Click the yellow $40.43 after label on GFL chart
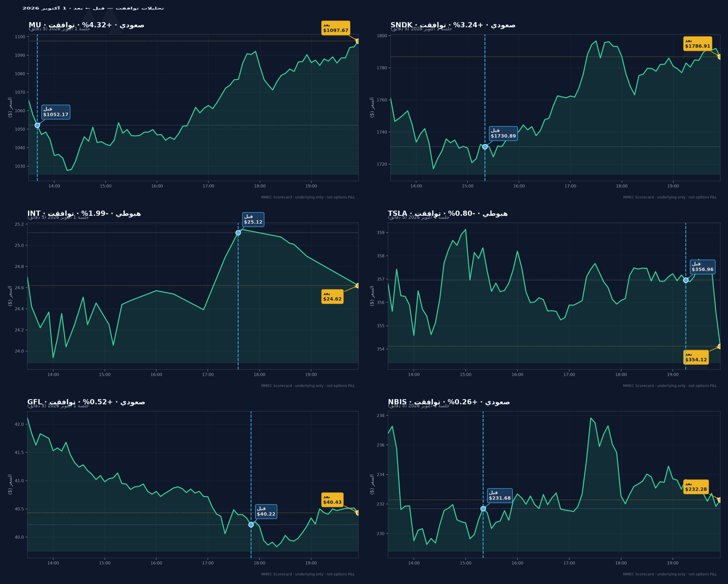728x584 pixels. pos(332,500)
